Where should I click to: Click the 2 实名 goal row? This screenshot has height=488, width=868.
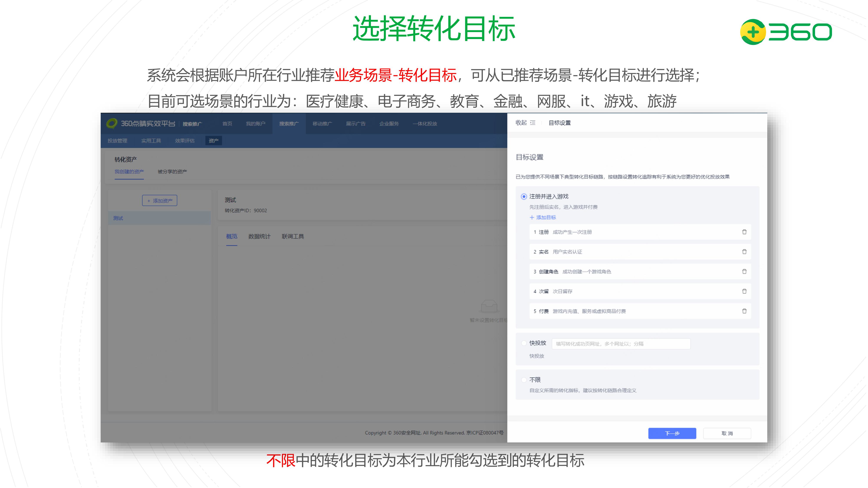pos(640,252)
